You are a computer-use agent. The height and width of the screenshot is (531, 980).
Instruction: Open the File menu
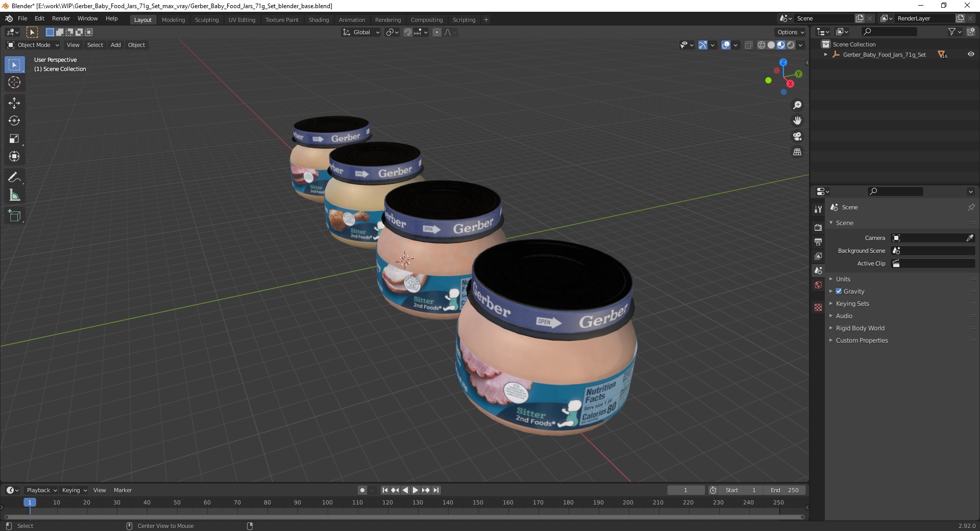22,18
